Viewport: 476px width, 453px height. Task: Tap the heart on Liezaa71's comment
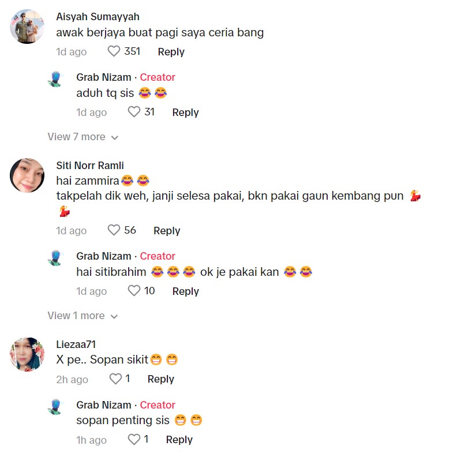[x=115, y=379]
